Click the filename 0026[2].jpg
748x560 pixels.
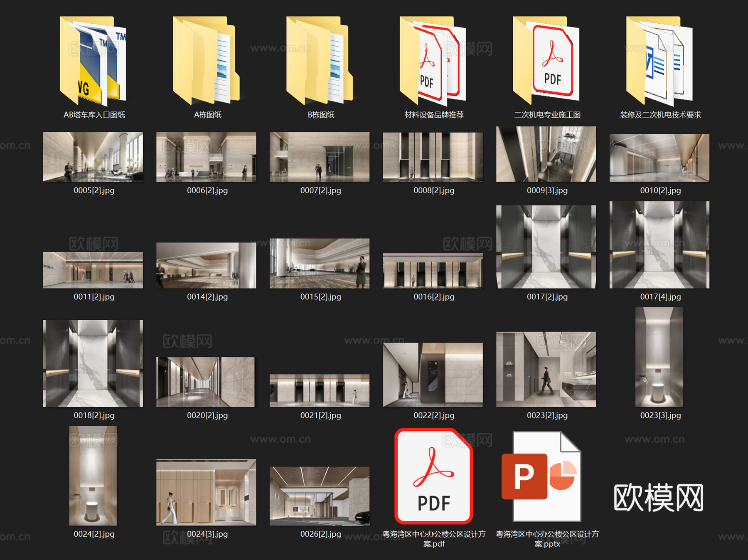pos(321,534)
